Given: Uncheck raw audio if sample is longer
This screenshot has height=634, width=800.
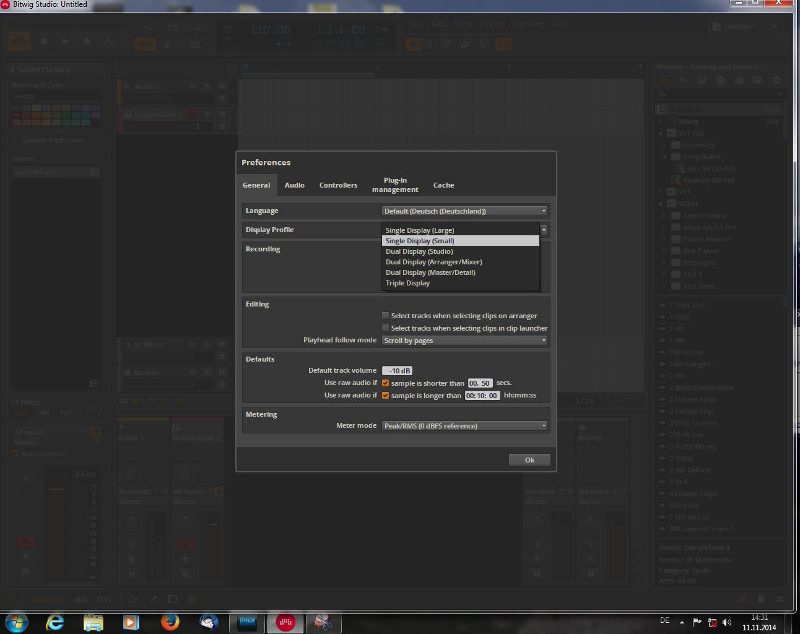Looking at the screenshot, I should [385, 395].
